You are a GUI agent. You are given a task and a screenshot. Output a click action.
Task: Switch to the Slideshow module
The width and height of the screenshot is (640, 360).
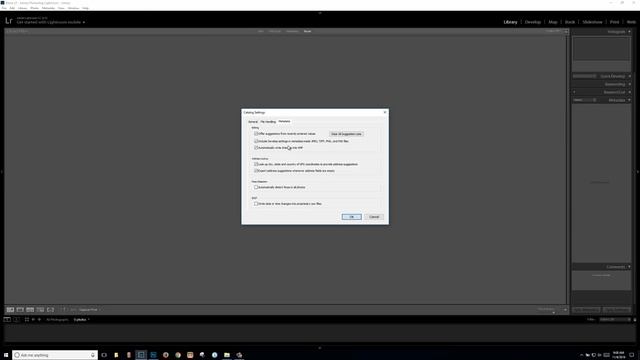pos(592,22)
